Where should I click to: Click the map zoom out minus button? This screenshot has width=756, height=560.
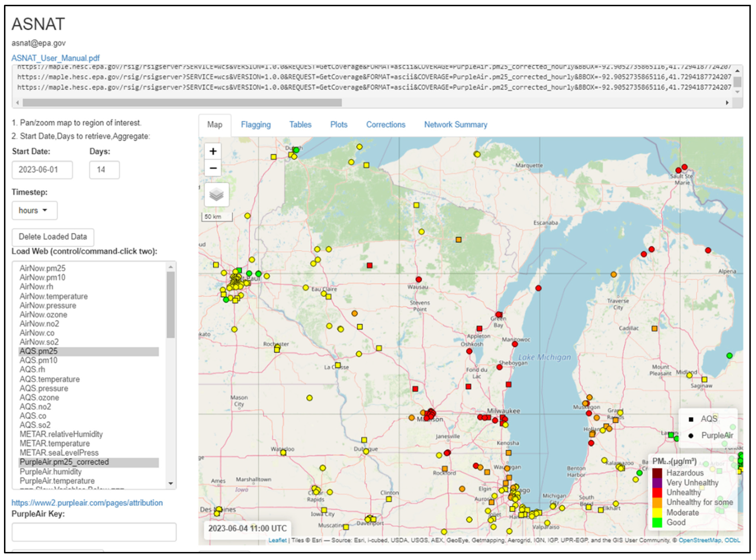tap(213, 168)
